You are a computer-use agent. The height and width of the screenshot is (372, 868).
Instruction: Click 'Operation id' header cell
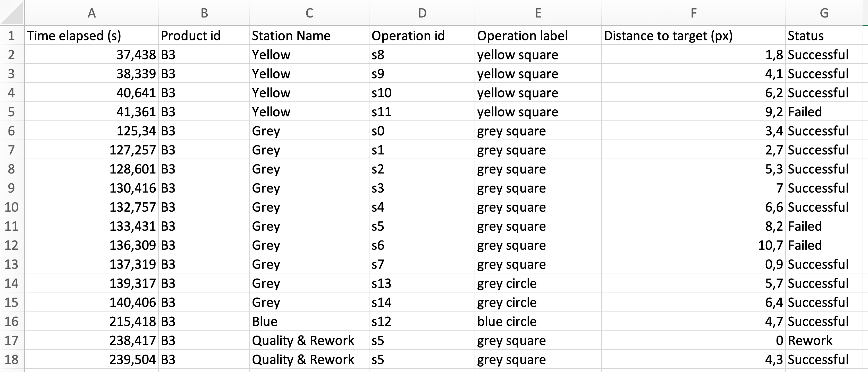pyautogui.click(x=422, y=35)
